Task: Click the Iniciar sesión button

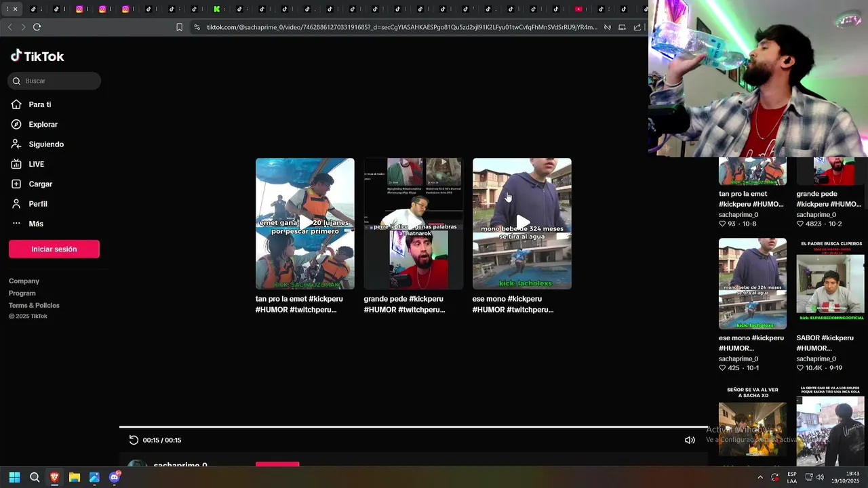Action: 54,249
